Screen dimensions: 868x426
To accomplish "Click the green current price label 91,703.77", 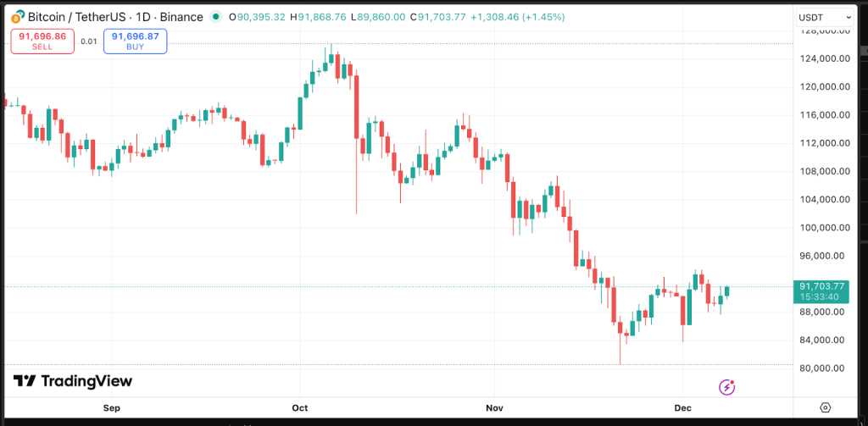I will tap(821, 286).
